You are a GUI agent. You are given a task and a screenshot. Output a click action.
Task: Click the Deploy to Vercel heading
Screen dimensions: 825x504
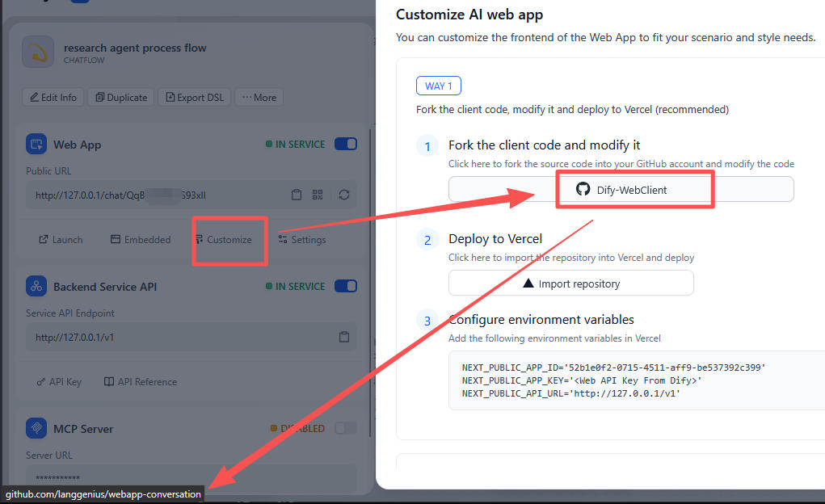[495, 239]
